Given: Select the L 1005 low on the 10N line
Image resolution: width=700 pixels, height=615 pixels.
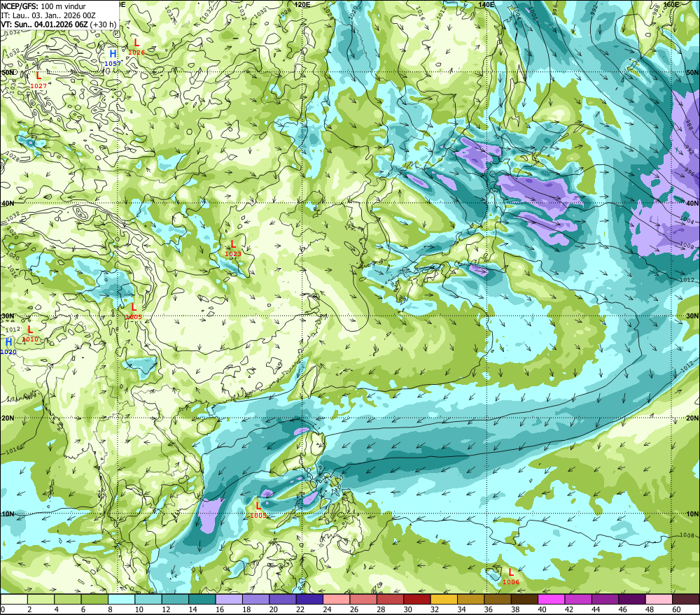Looking at the screenshot, I should click(258, 510).
